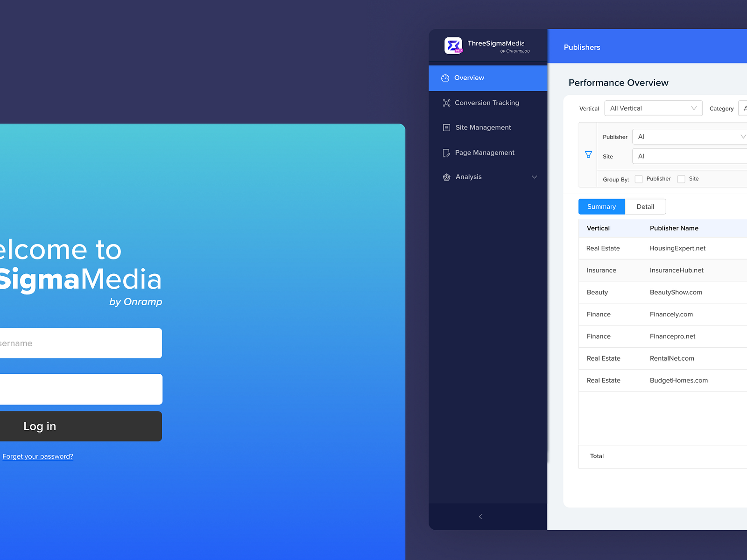This screenshot has height=560, width=747.
Task: Select the Summary tab
Action: tap(601, 206)
